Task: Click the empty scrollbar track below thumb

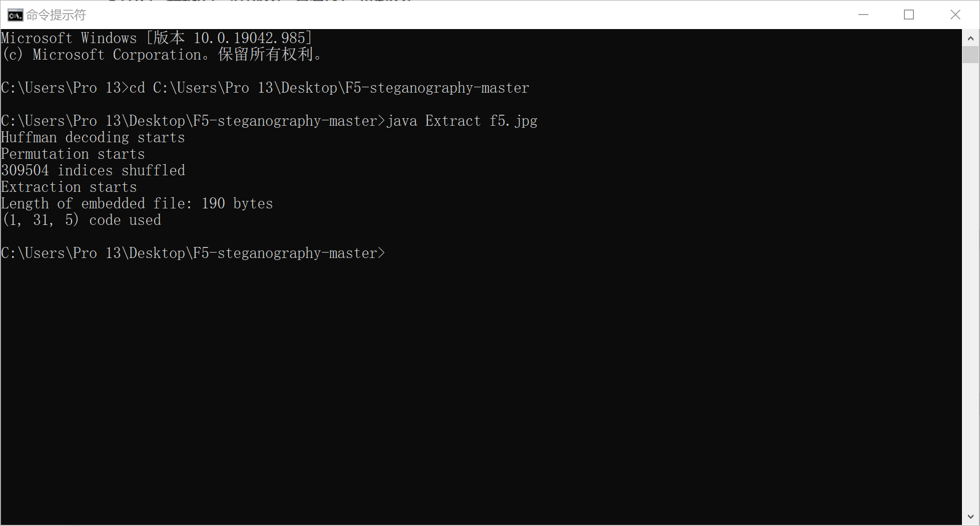Action: click(x=970, y=286)
